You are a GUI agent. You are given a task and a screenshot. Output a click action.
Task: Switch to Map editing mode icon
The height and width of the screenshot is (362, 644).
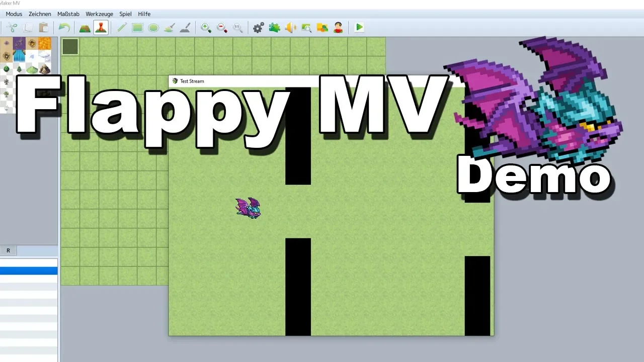(85, 28)
